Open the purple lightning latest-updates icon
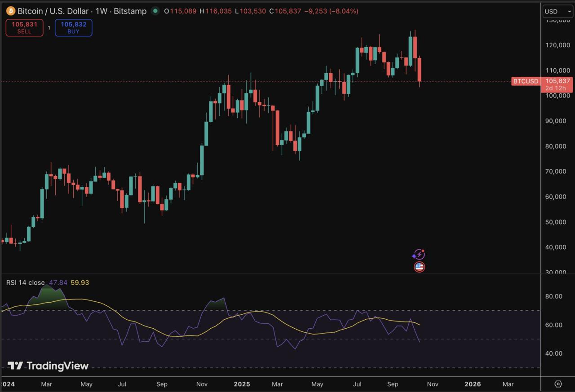Image resolution: width=575 pixels, height=392 pixels. tap(418, 255)
